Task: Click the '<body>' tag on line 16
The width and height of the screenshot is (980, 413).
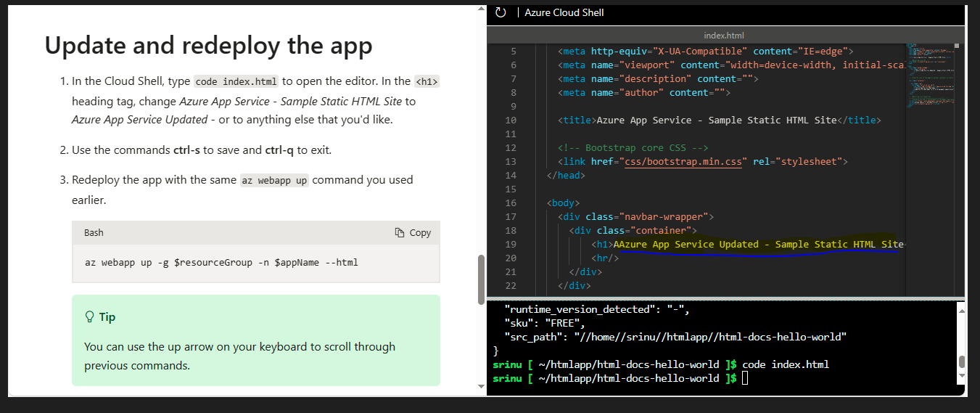Action: coord(563,203)
